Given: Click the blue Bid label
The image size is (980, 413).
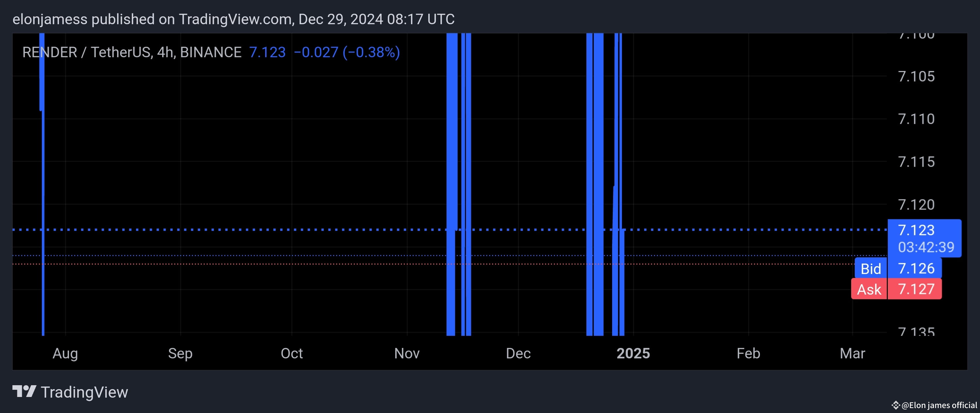Looking at the screenshot, I should click(871, 269).
